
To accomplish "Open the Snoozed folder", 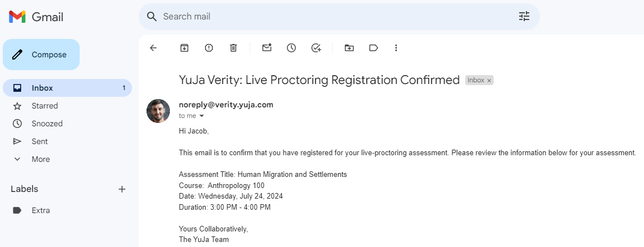I will click(x=47, y=123).
